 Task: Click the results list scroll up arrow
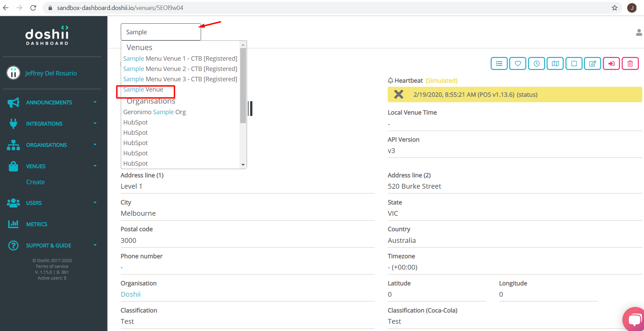(243, 45)
